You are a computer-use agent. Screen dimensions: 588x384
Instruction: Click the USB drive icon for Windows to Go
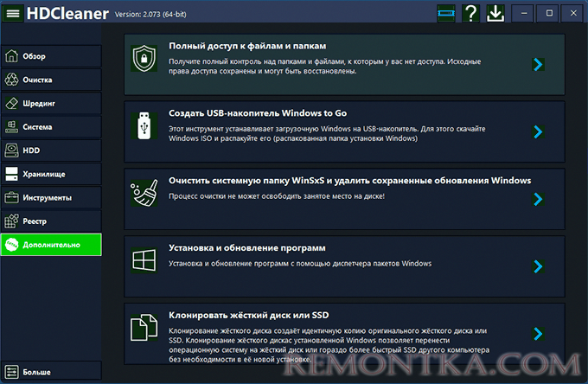(x=144, y=126)
